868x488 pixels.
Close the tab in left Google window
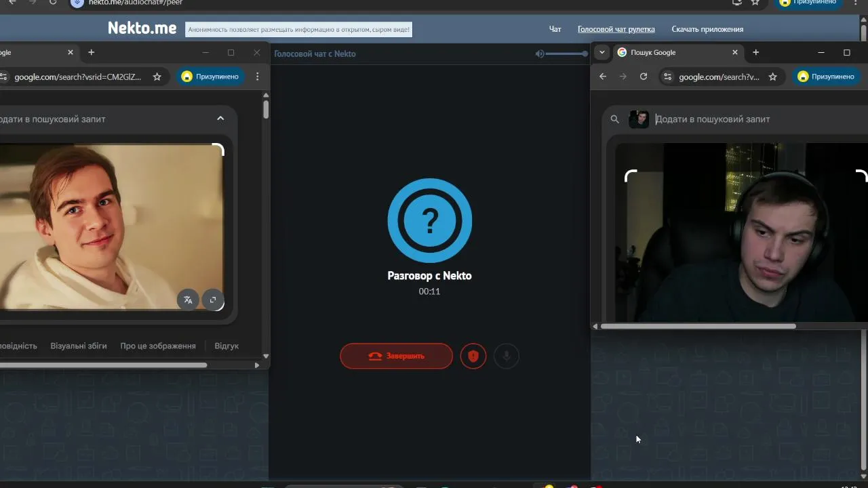coord(71,52)
